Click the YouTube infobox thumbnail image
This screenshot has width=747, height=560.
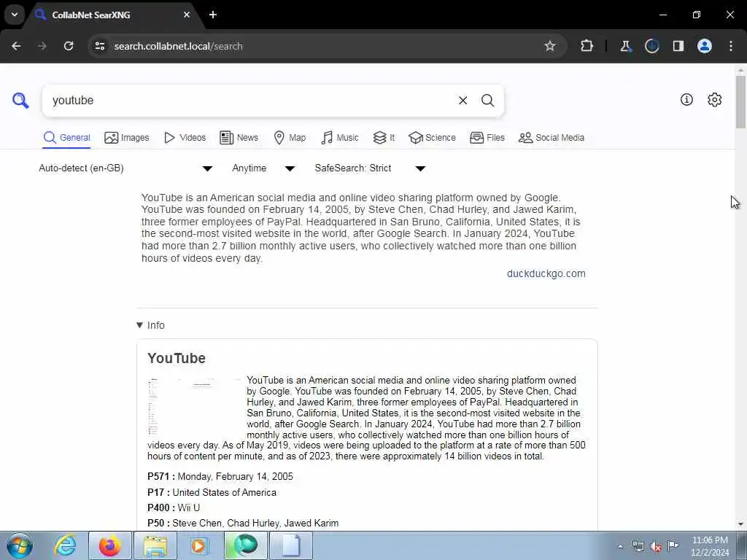point(194,406)
